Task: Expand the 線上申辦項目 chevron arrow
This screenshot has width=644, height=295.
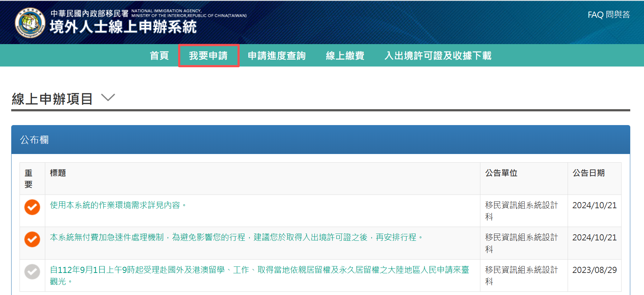Action: (x=108, y=98)
